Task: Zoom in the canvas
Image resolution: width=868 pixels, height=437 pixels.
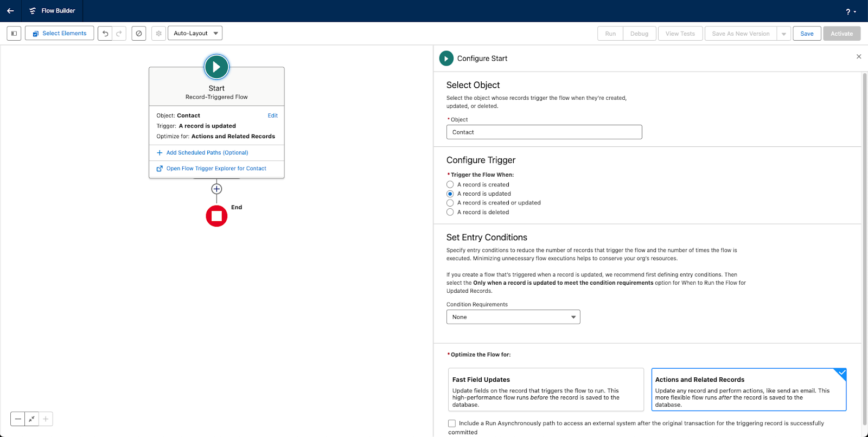Action: click(46, 419)
